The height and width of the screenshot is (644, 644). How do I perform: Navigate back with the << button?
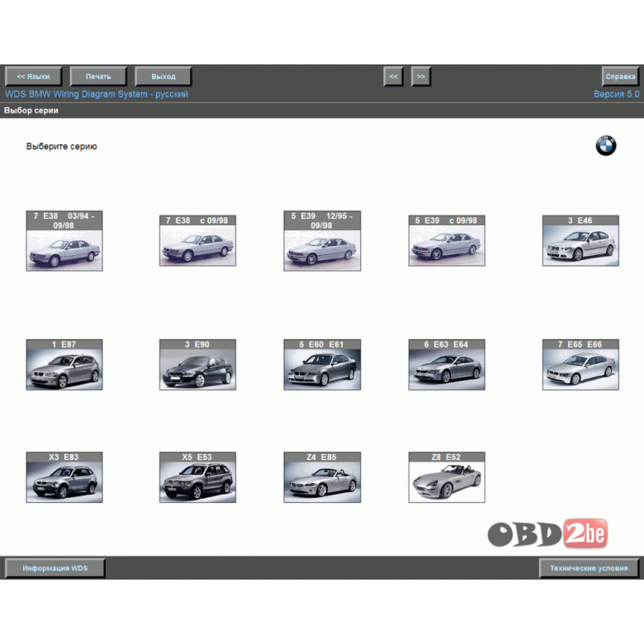(394, 77)
